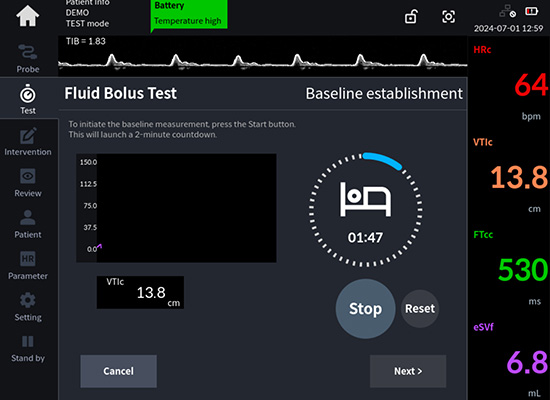The width and height of the screenshot is (550, 400).
Task: Take a screenshot with capture icon
Action: [448, 16]
